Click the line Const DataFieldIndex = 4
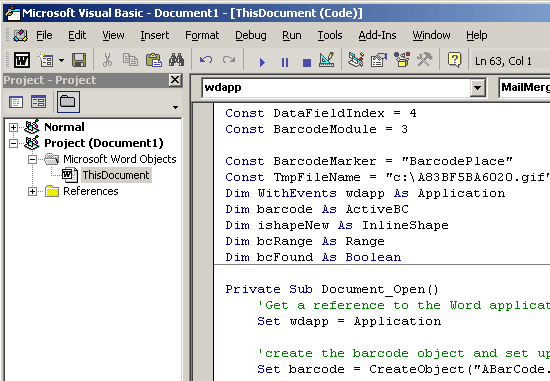550x381 pixels. [x=321, y=113]
